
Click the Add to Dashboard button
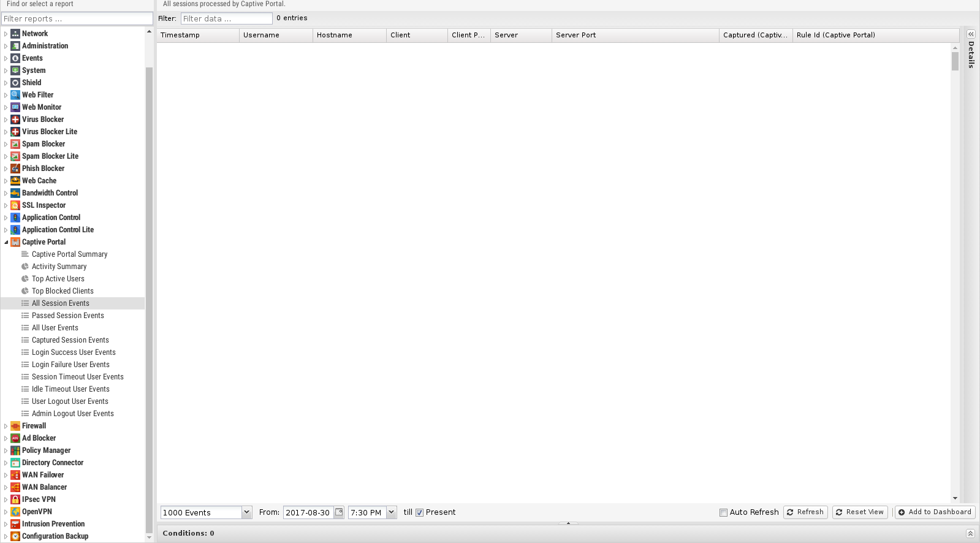tap(935, 512)
